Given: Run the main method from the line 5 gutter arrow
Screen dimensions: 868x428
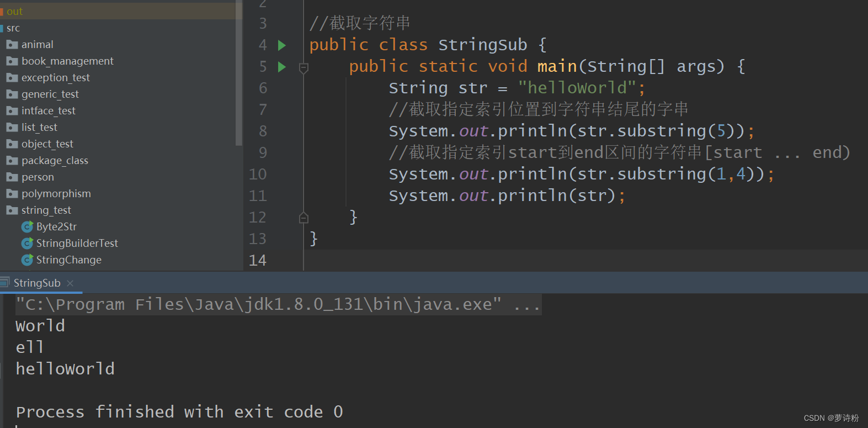Looking at the screenshot, I should click(x=282, y=67).
